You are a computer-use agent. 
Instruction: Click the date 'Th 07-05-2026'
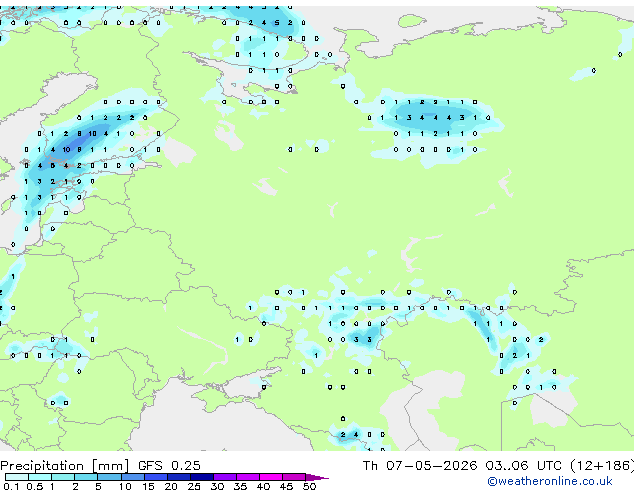pyautogui.click(x=420, y=465)
